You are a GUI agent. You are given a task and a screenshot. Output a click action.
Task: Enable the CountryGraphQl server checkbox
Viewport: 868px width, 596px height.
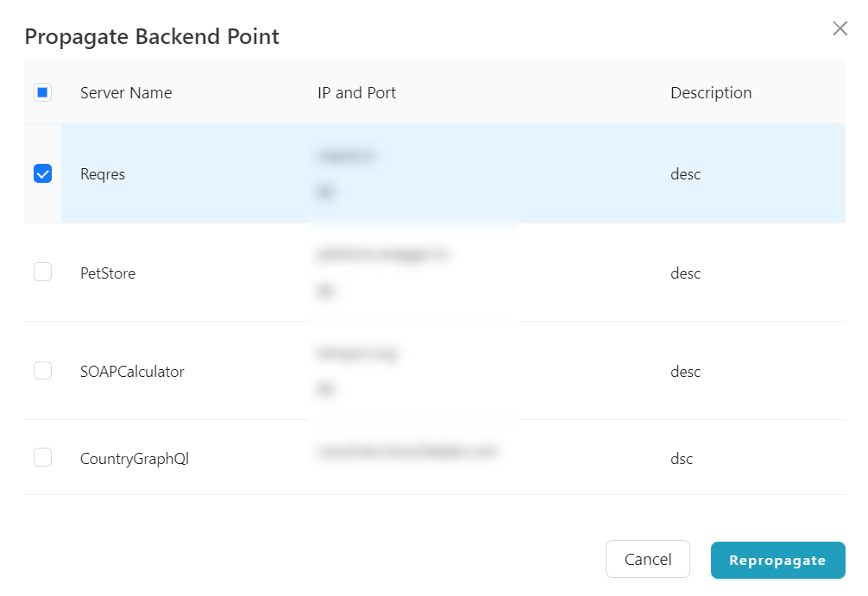click(x=42, y=457)
